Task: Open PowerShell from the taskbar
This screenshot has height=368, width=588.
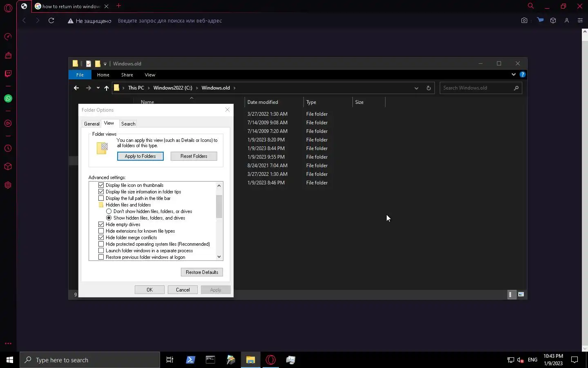Action: click(190, 360)
